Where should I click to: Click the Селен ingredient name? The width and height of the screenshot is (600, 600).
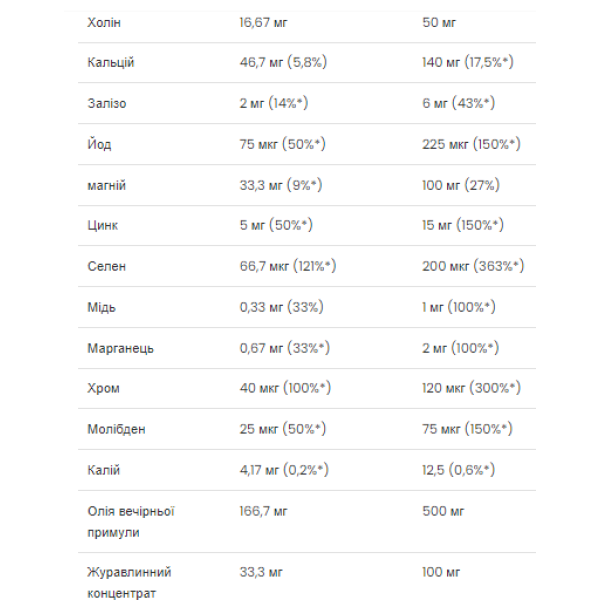point(106,267)
